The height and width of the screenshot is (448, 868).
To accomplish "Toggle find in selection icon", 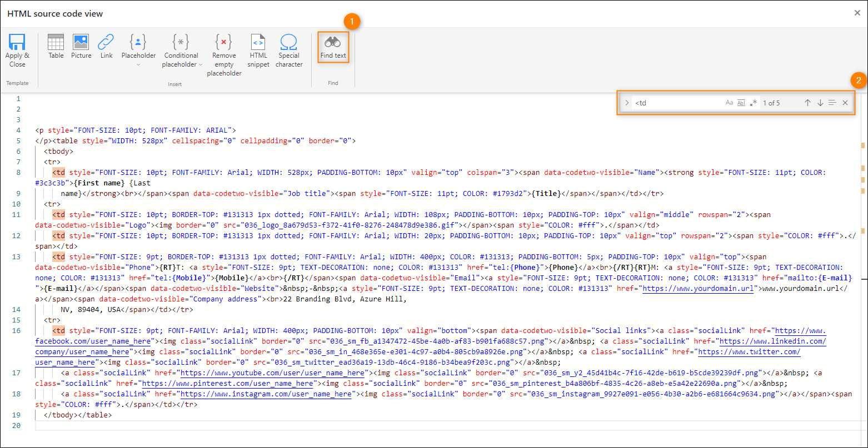I will click(832, 103).
